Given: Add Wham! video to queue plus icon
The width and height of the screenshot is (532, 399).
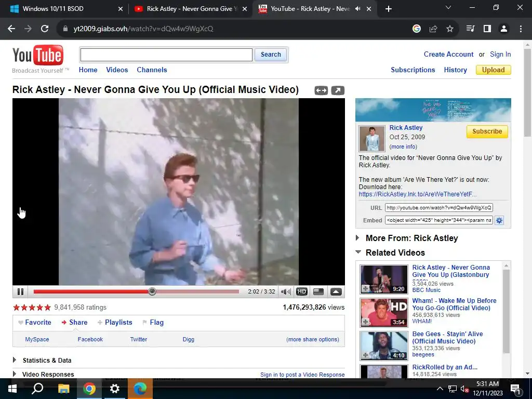Looking at the screenshot, I should [365, 322].
